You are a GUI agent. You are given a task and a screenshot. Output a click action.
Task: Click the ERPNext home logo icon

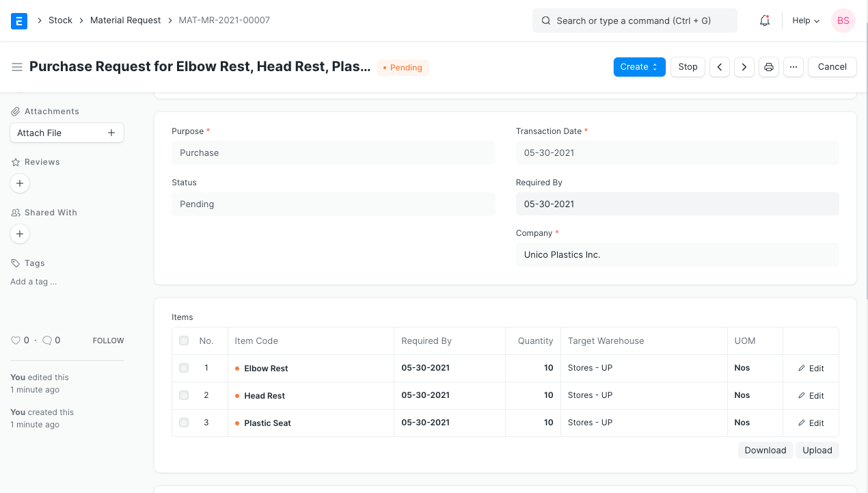pyautogui.click(x=19, y=21)
